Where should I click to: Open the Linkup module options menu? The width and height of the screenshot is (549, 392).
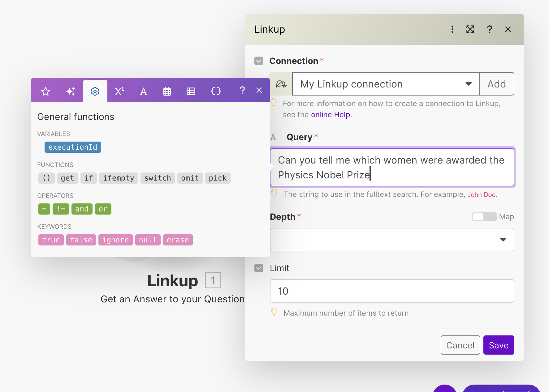pyautogui.click(x=452, y=29)
